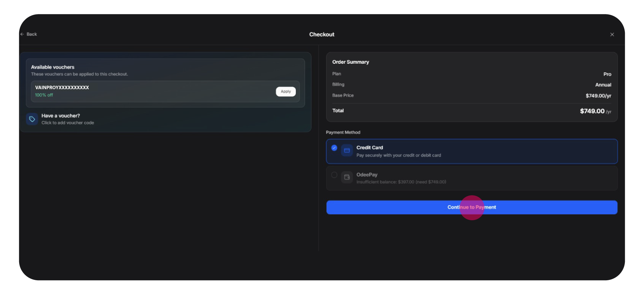The width and height of the screenshot is (644, 295).
Task: Click the Checkout title
Action: point(322,35)
